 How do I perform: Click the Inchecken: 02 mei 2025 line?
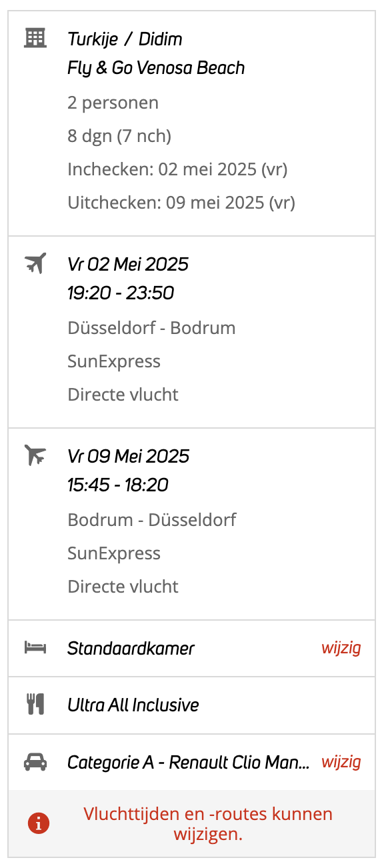click(x=177, y=169)
